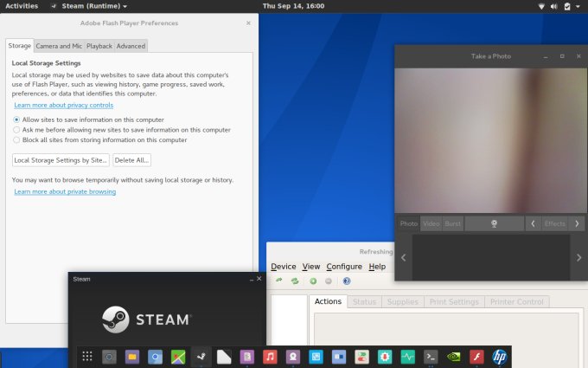588x368 pixels.
Task: Open the Flash Player dock icon
Action: (476, 356)
